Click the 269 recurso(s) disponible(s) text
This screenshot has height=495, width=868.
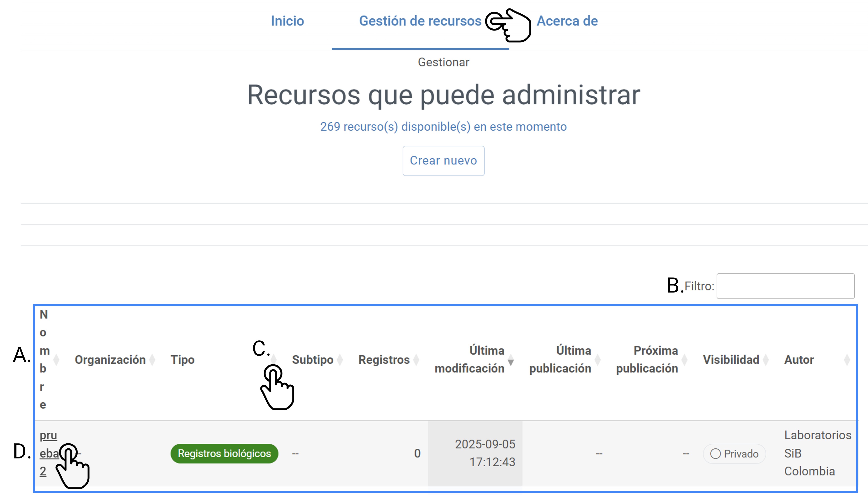[x=443, y=127]
